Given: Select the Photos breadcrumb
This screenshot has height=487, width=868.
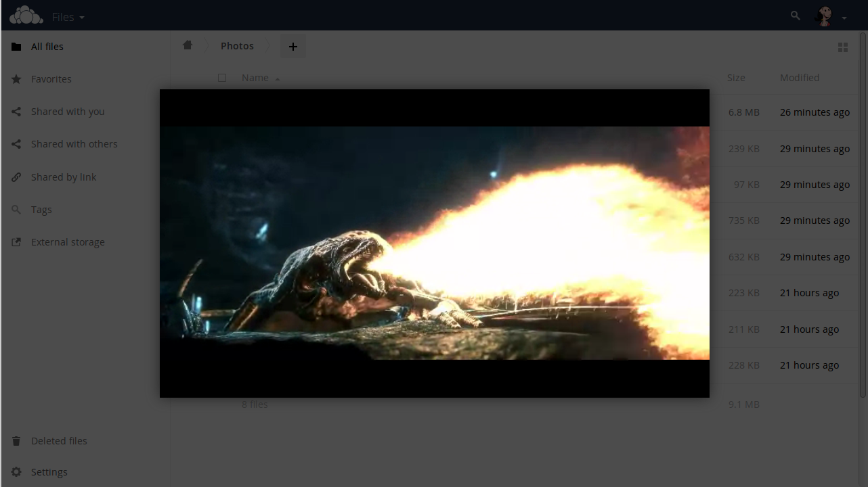Looking at the screenshot, I should pos(237,46).
